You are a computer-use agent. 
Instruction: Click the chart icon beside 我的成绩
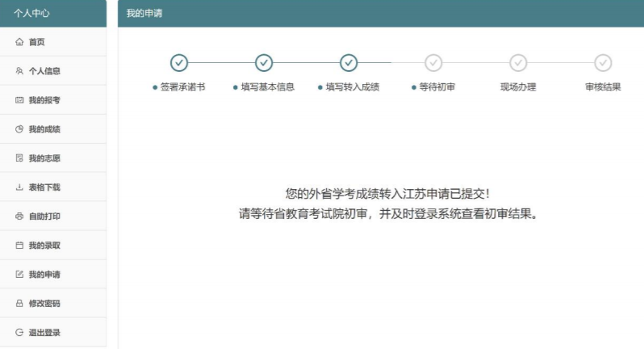[19, 129]
